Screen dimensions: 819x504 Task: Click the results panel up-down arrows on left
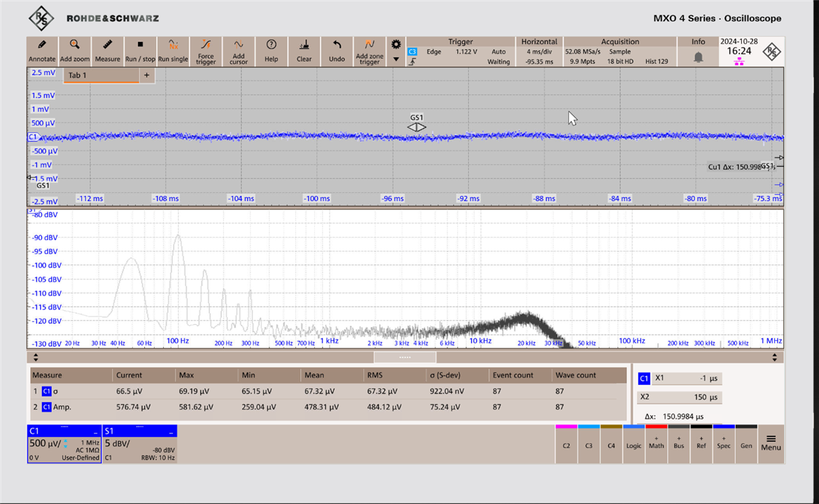pyautogui.click(x=36, y=357)
